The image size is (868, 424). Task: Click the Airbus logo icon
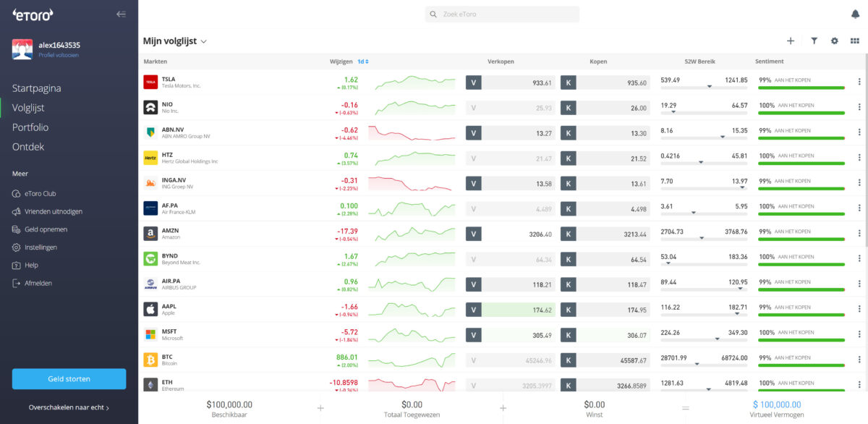point(150,284)
